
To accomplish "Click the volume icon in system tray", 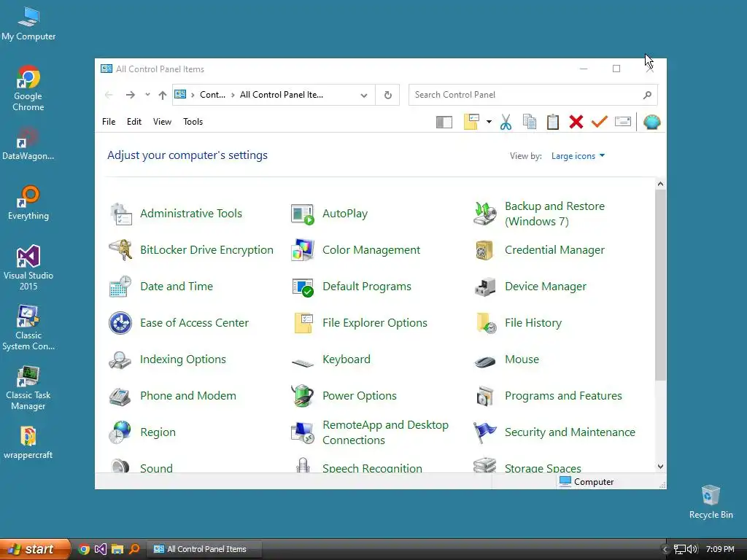I will (692, 549).
